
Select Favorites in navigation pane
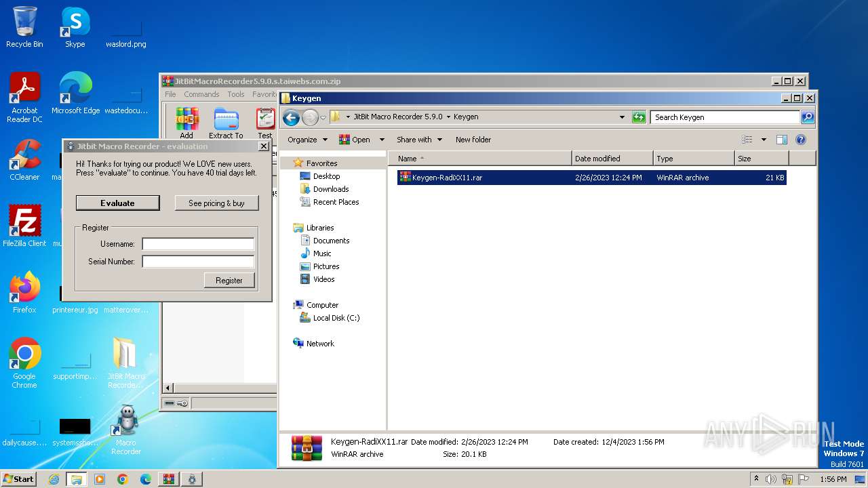tap(321, 163)
